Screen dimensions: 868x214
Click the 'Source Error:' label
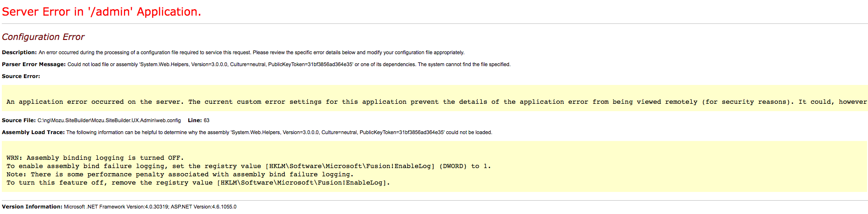[x=21, y=76]
